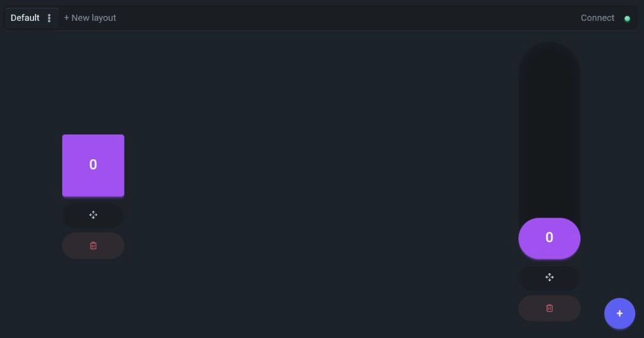644x338 pixels.
Task: Open the three-dot options menu beside Default
Action: (x=49, y=18)
